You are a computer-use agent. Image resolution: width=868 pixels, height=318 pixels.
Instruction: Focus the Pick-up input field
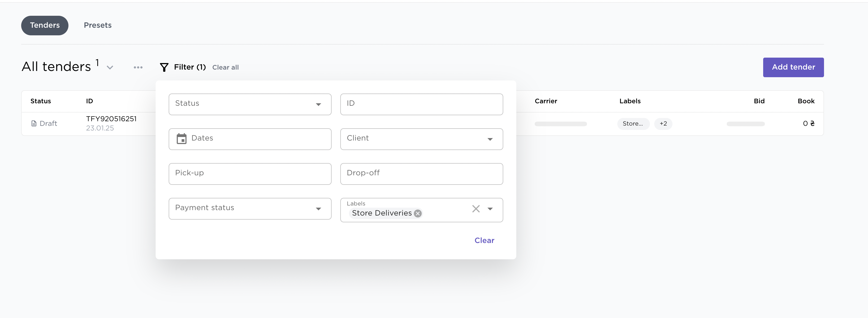[250, 174]
